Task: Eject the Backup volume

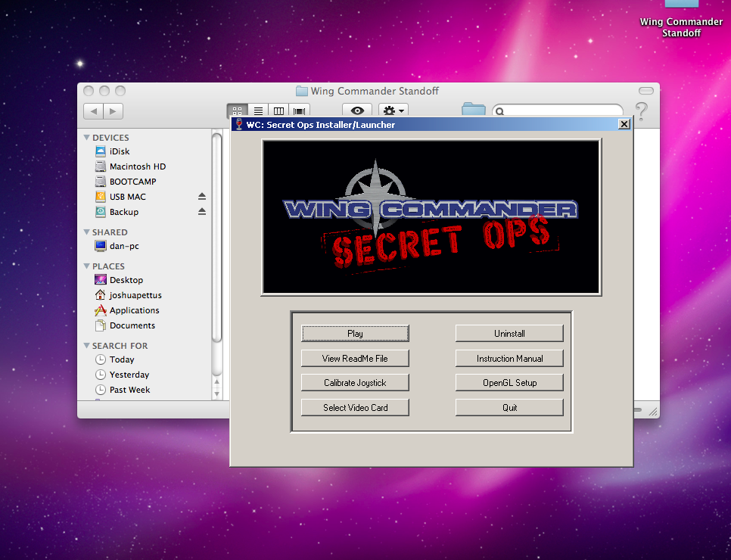Action: pyautogui.click(x=202, y=212)
